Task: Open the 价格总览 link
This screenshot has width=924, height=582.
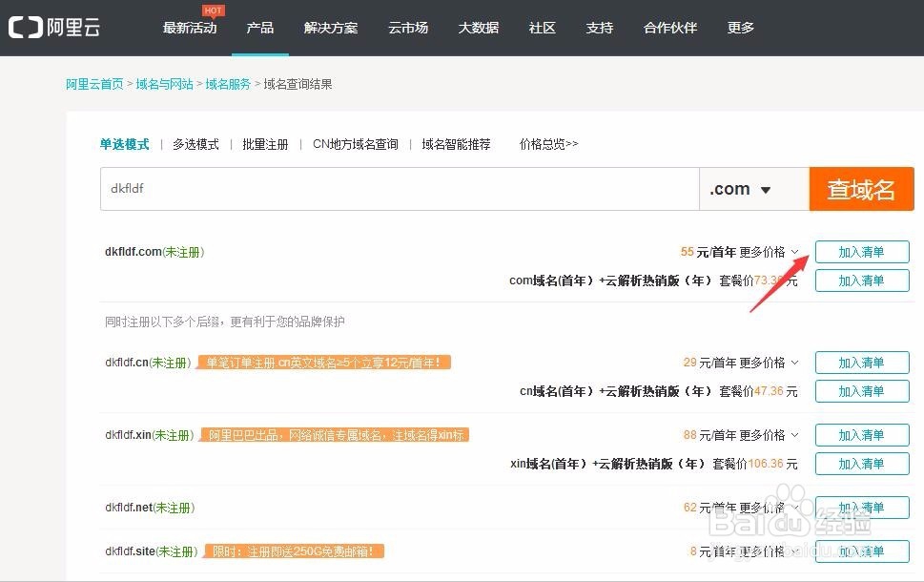Action: (548, 144)
